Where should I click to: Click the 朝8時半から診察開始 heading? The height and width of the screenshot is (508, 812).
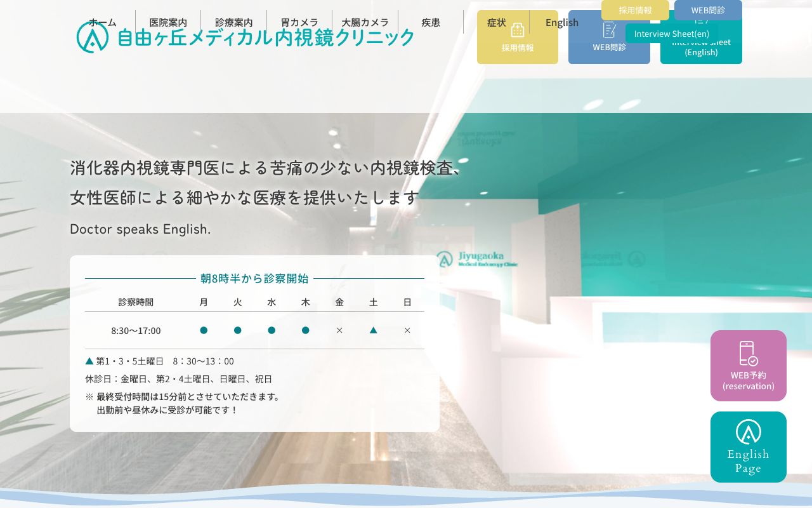(254, 278)
